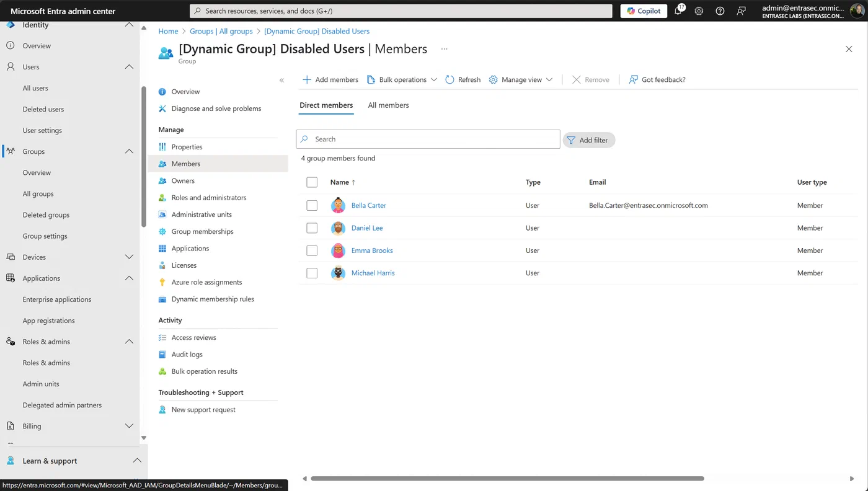Image resolution: width=868 pixels, height=491 pixels.
Task: Switch to the All members tab
Action: 389,105
